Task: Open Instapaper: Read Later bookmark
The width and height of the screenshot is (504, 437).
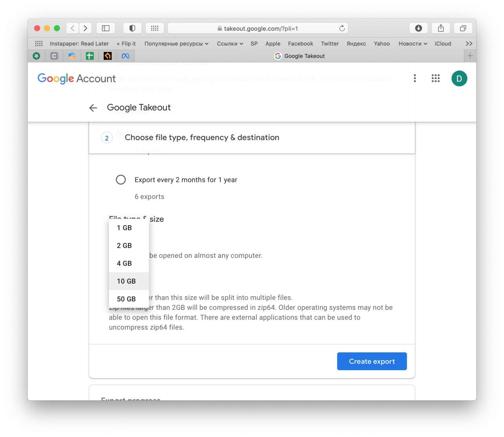Action: 79,44
